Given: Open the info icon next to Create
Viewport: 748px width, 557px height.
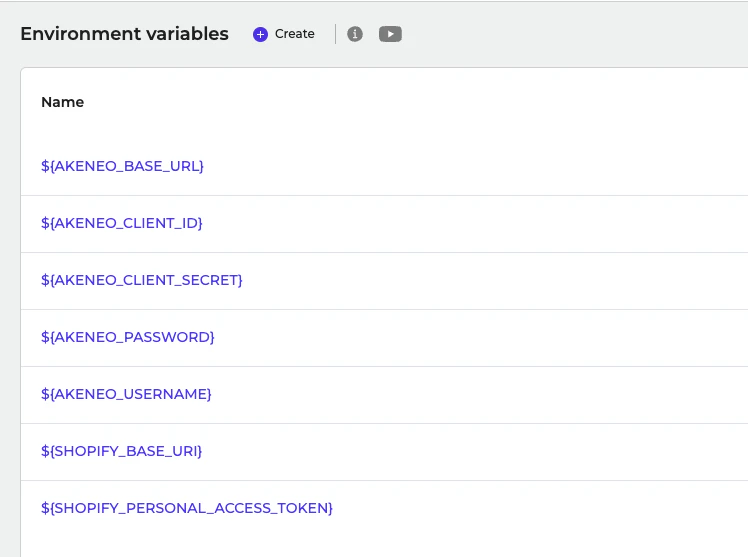Looking at the screenshot, I should [354, 34].
